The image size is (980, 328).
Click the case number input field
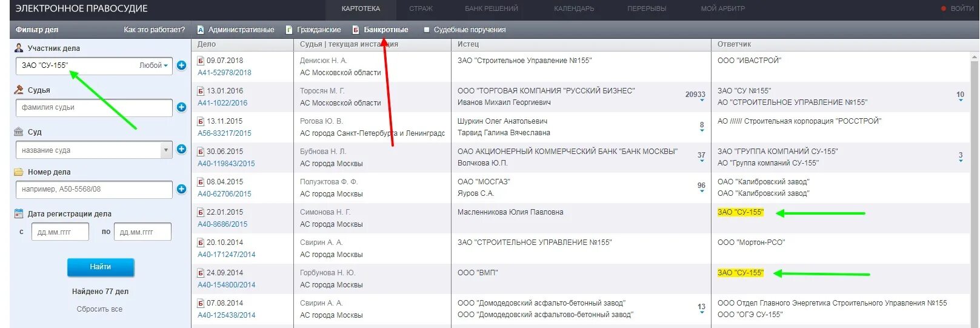point(94,189)
